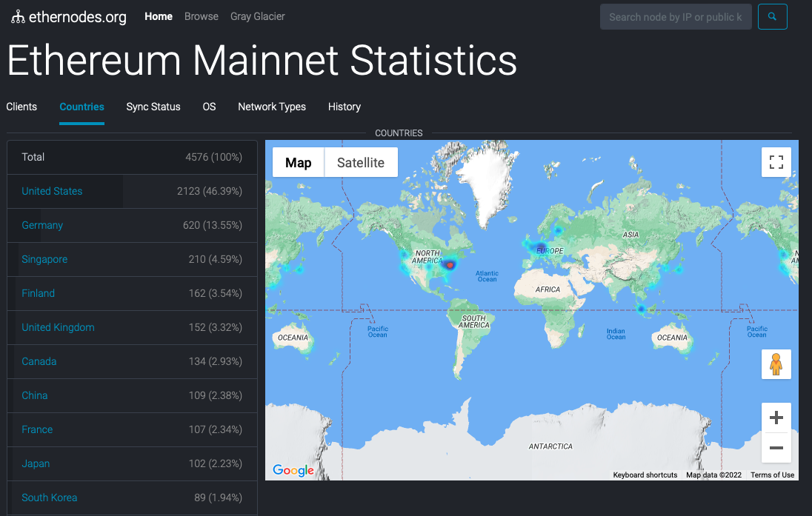Zoom in on the map with plus
This screenshot has height=516, width=812.
pyautogui.click(x=776, y=417)
